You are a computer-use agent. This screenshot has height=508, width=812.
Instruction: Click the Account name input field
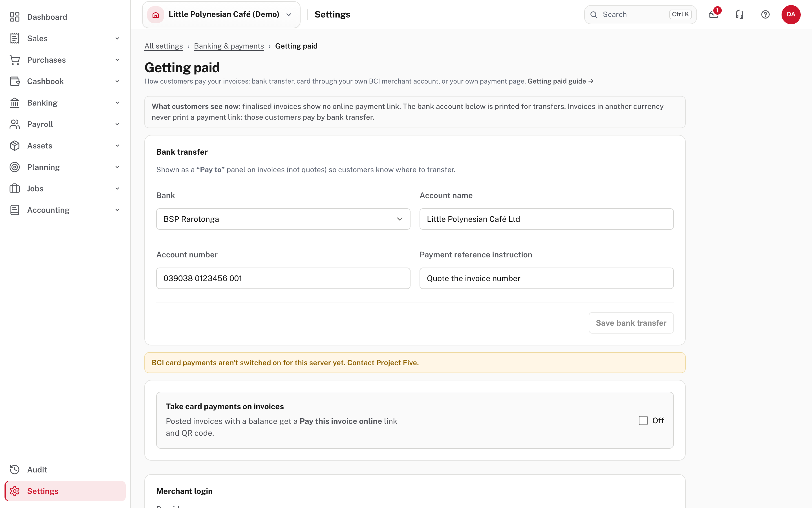tap(546, 219)
